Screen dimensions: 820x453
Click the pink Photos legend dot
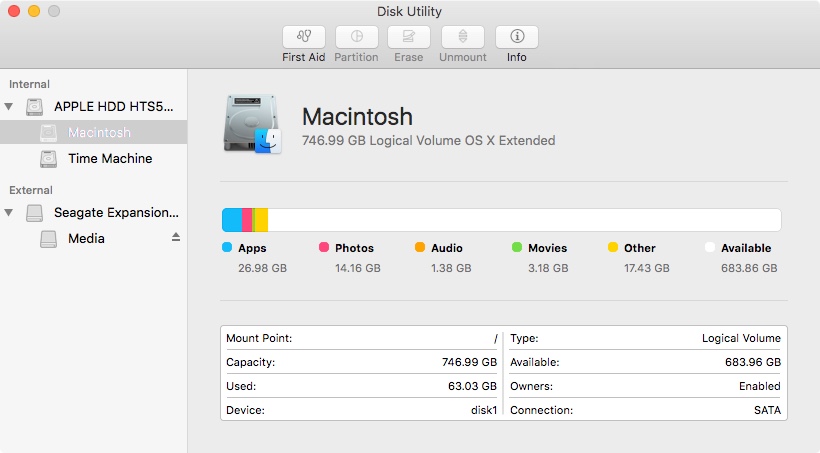tap(324, 247)
